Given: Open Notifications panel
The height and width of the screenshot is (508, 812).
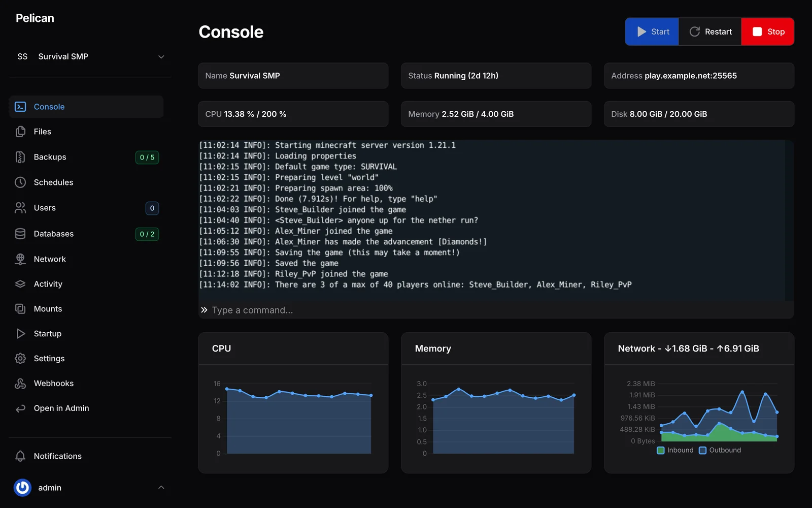Looking at the screenshot, I should (86, 456).
